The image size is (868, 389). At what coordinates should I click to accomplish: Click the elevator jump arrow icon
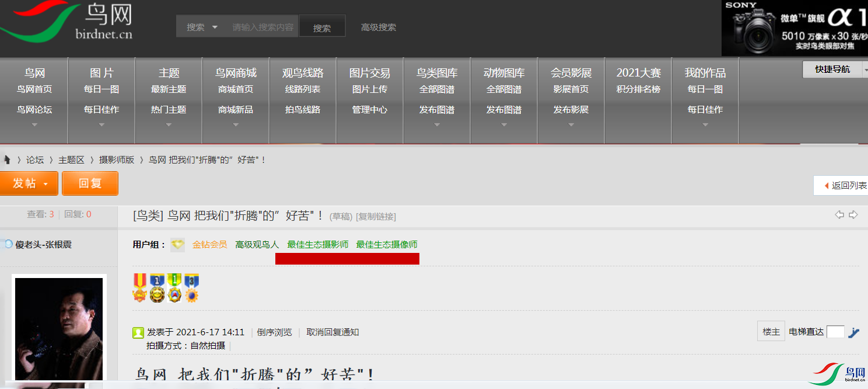pos(854,332)
